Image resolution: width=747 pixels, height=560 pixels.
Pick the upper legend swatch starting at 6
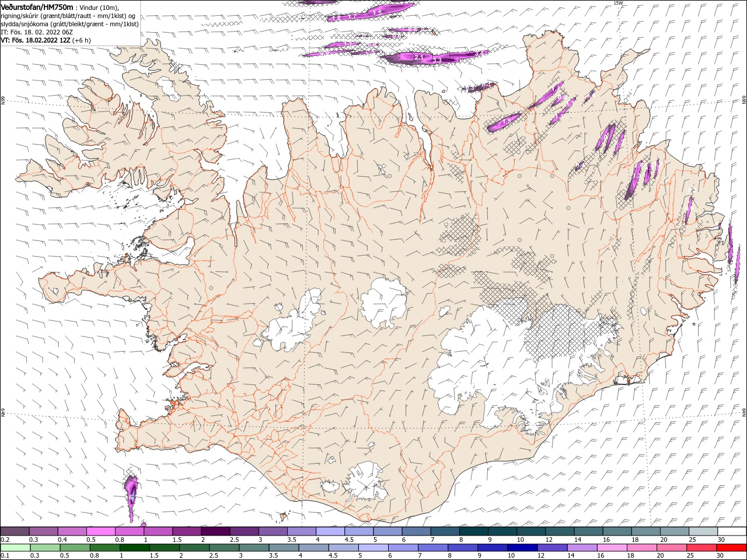click(416, 531)
